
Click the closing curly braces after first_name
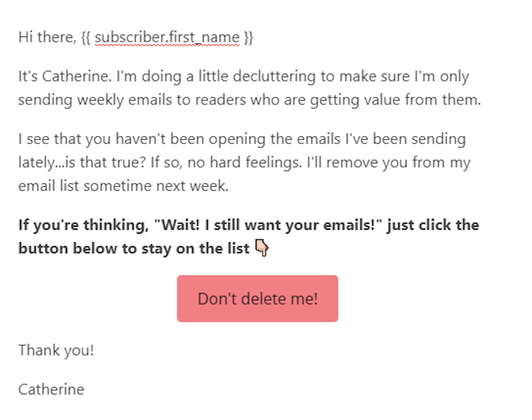click(248, 37)
